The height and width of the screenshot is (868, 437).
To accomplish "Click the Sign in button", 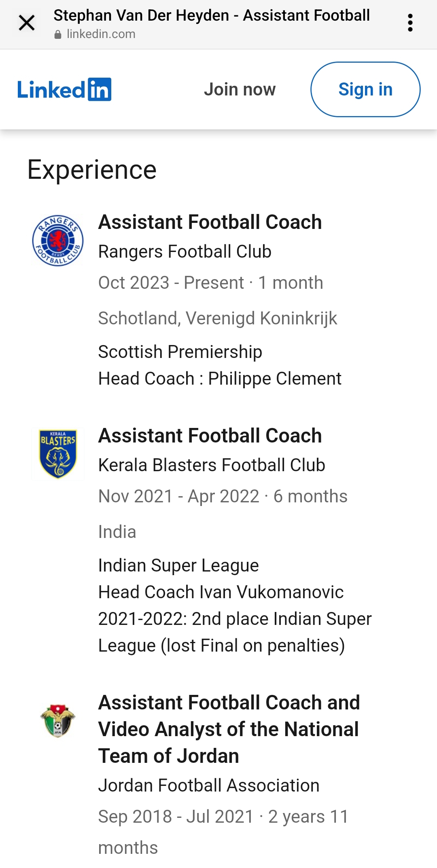I will 365,89.
